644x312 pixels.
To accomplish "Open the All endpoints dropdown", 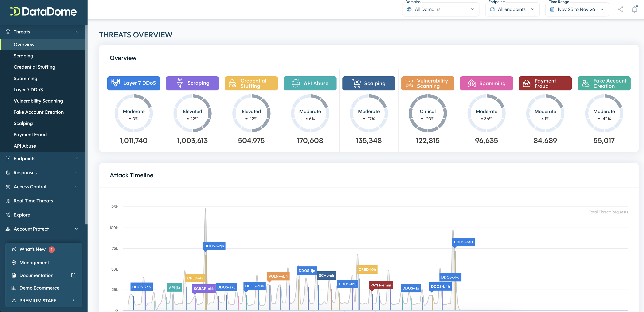I will [x=512, y=9].
